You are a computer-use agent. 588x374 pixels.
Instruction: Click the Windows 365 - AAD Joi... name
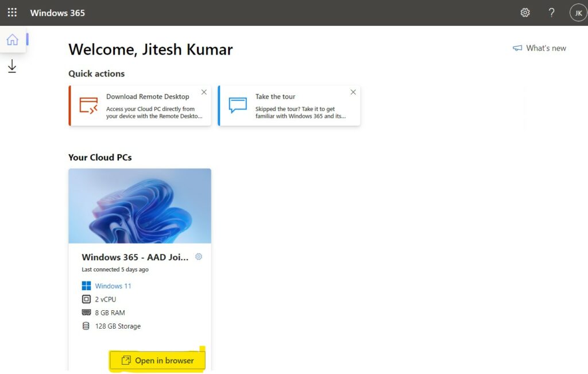(x=135, y=257)
